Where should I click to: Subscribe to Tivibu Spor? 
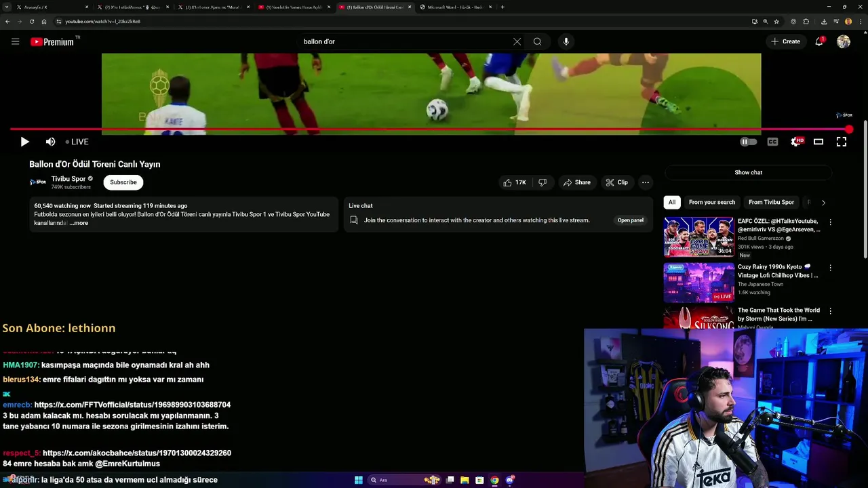(x=123, y=182)
